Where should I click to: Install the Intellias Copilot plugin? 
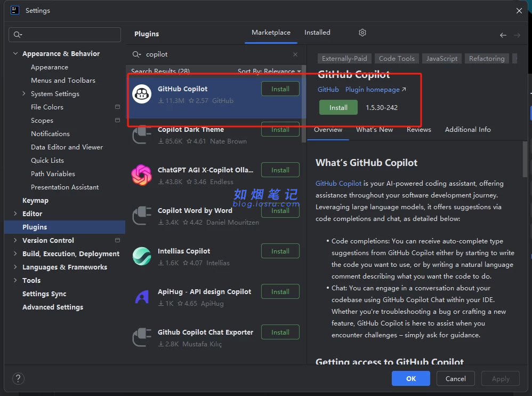(280, 251)
